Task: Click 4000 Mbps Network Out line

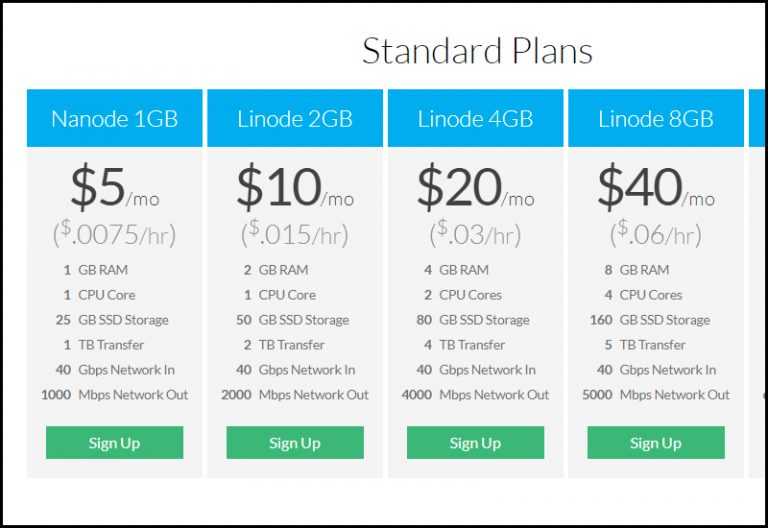Action: tap(475, 394)
